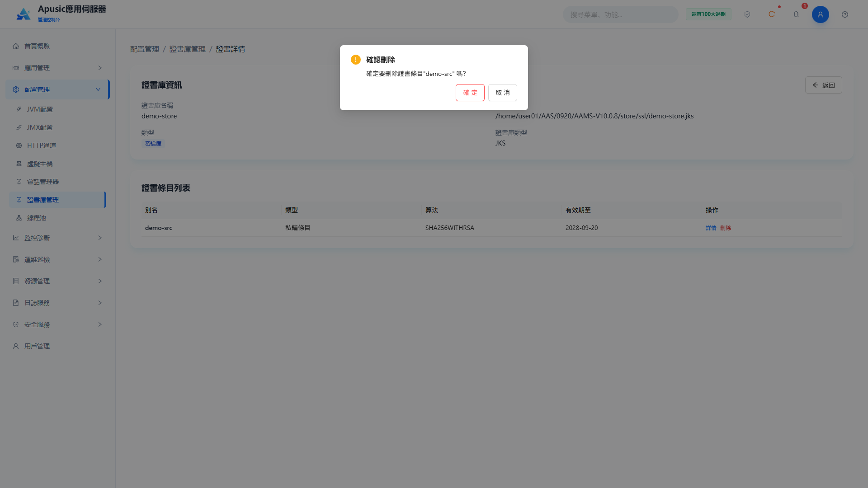Click the 線程池 icon in sidebar
The width and height of the screenshot is (868, 488).
point(19,218)
